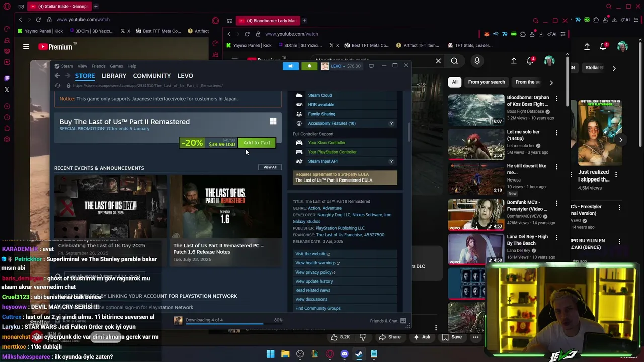Open Windows Start menu

(x=270, y=354)
